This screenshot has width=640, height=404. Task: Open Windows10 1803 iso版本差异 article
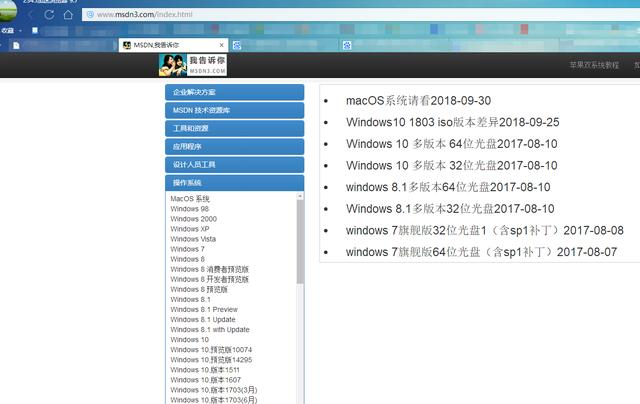(453, 122)
